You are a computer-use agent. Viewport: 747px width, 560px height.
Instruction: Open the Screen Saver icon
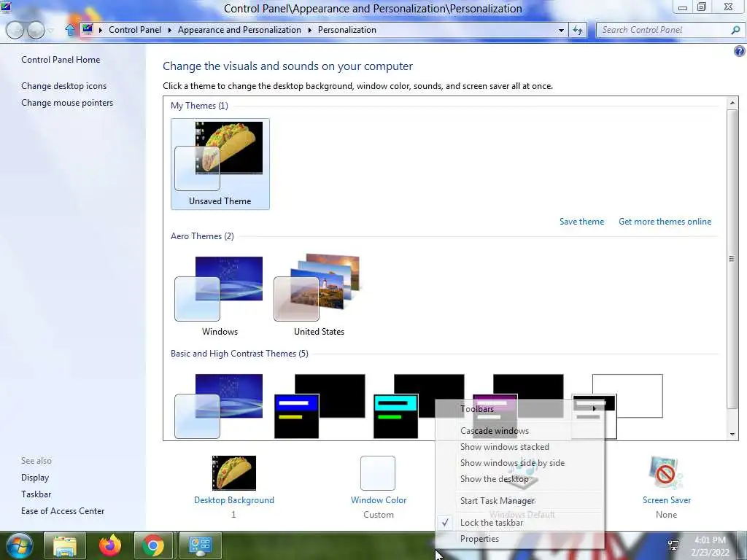[x=665, y=472]
